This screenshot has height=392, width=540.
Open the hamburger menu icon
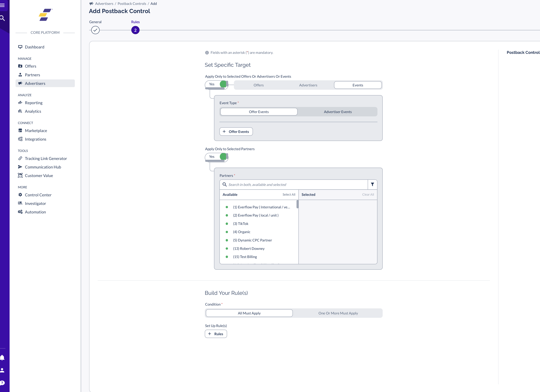(2, 5)
